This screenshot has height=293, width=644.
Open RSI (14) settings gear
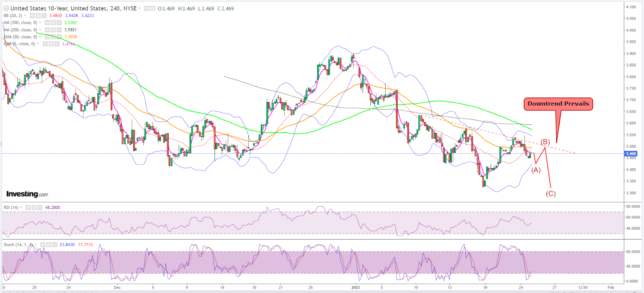[34, 207]
